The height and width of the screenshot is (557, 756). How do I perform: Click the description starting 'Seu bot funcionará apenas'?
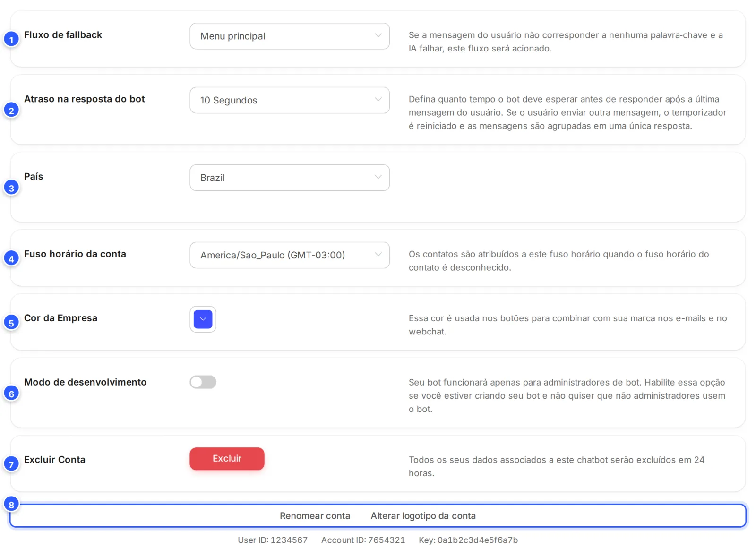567,396
